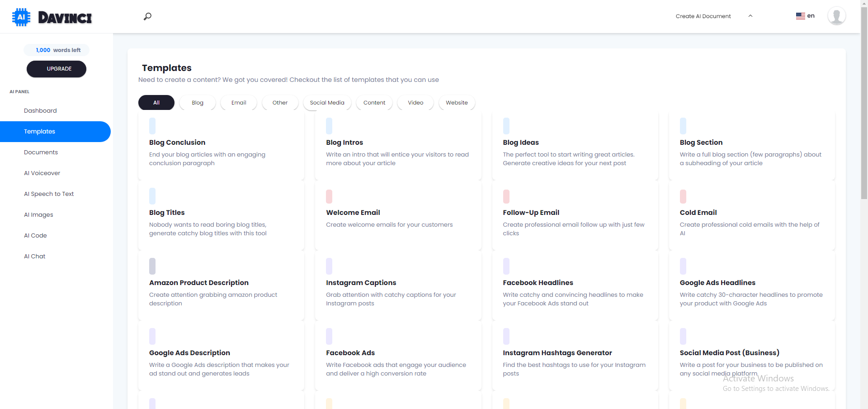Filter templates by Other

[x=280, y=103]
